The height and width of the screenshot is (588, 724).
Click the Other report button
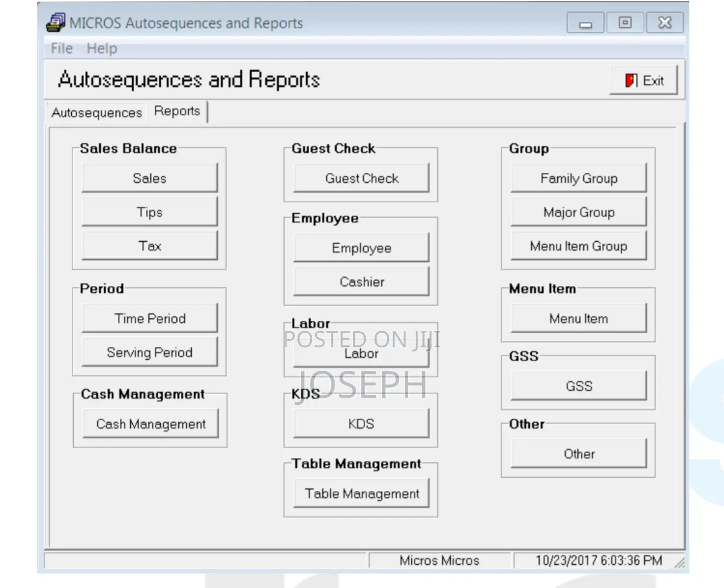[x=579, y=454]
